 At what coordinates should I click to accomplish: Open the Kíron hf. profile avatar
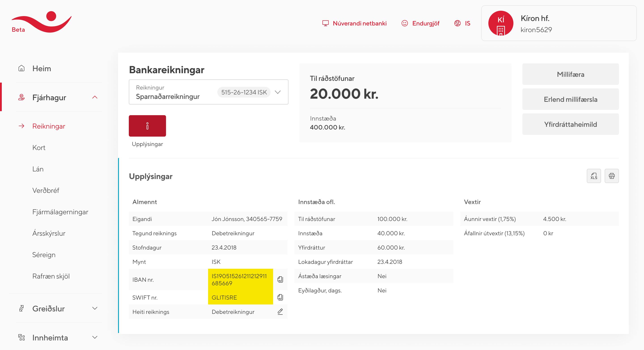pyautogui.click(x=500, y=23)
